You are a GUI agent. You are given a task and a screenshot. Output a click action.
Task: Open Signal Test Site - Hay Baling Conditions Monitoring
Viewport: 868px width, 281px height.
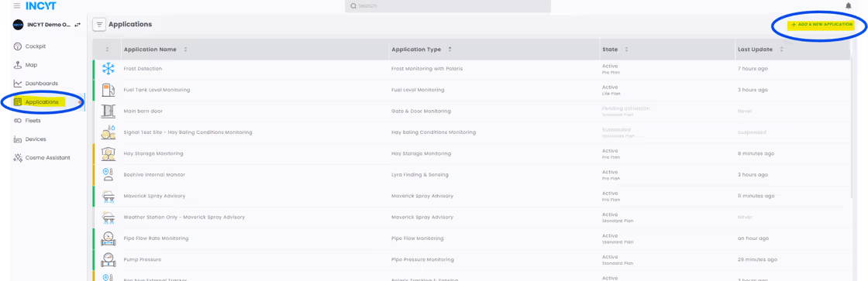click(x=188, y=132)
